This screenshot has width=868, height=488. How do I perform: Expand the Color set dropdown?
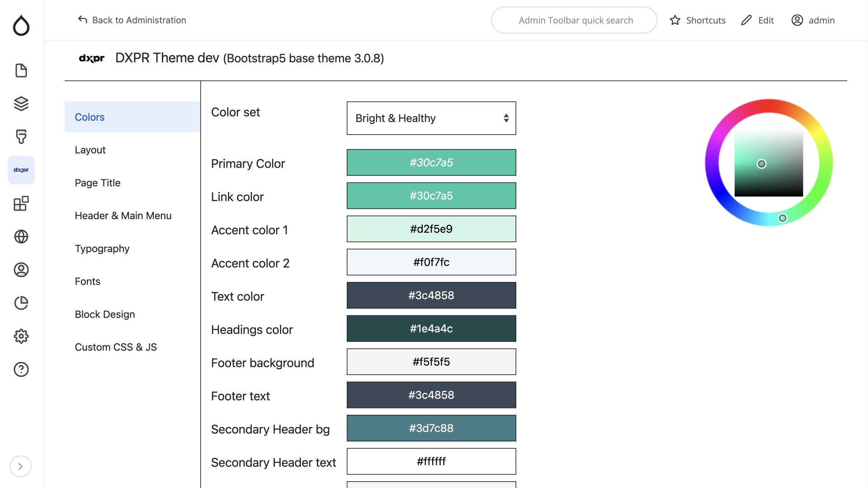431,118
